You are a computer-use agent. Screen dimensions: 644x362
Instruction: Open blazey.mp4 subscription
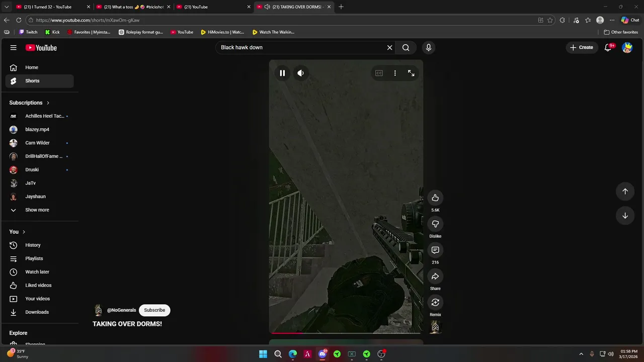[40, 129]
